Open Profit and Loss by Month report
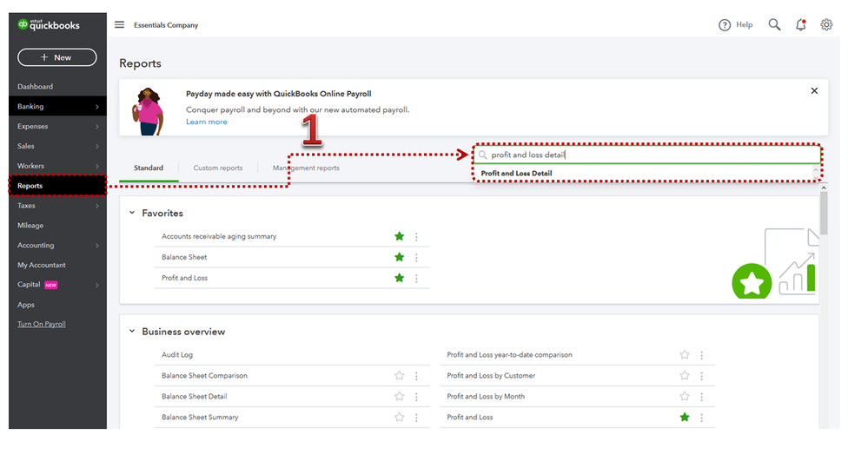The height and width of the screenshot is (461, 868). point(486,396)
